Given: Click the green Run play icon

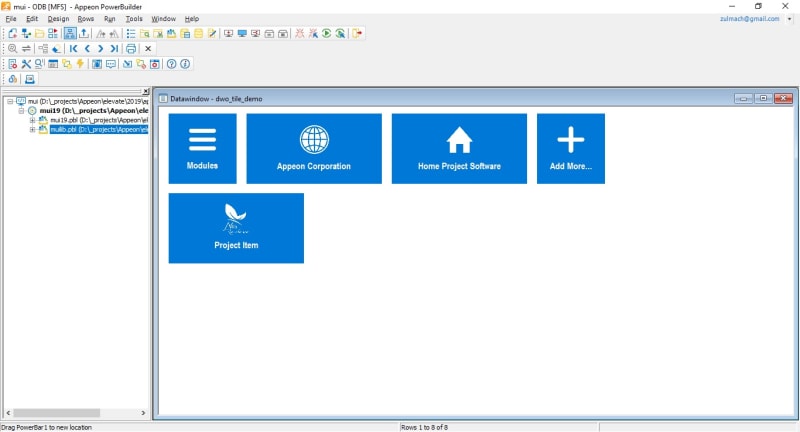Looking at the screenshot, I should tap(327, 34).
